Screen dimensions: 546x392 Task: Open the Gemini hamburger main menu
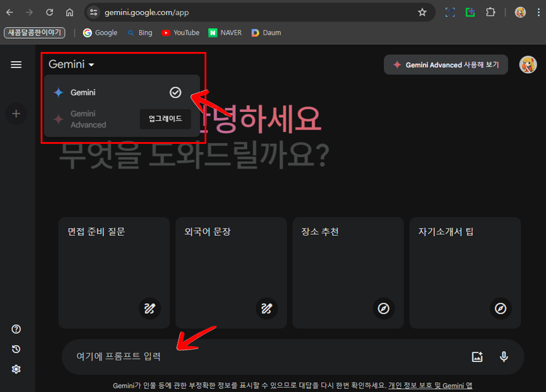16,64
